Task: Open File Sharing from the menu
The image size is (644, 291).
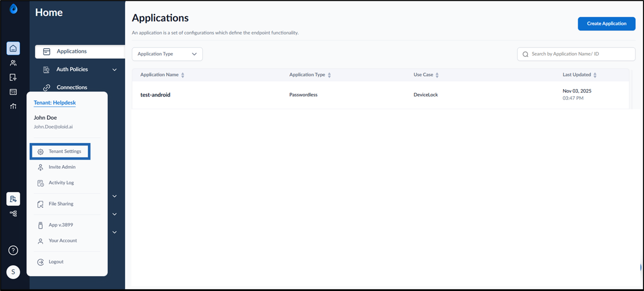Action: 61,204
